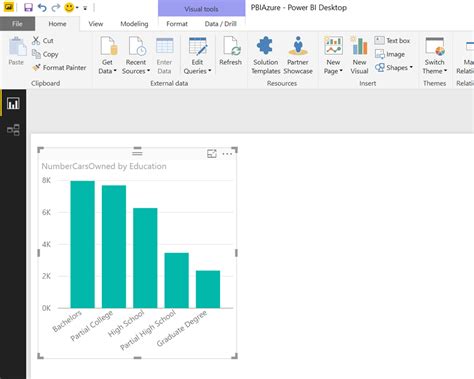The height and width of the screenshot is (379, 474).
Task: Refresh the data
Action: (x=230, y=51)
